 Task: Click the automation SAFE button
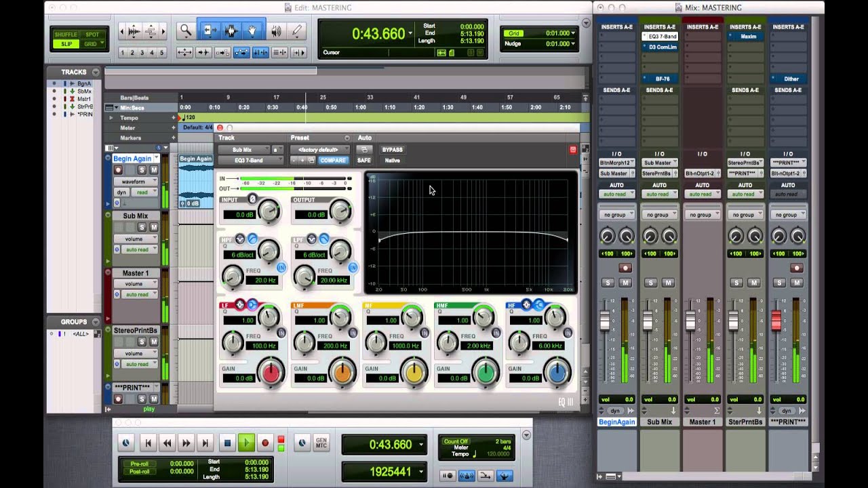[x=364, y=161]
